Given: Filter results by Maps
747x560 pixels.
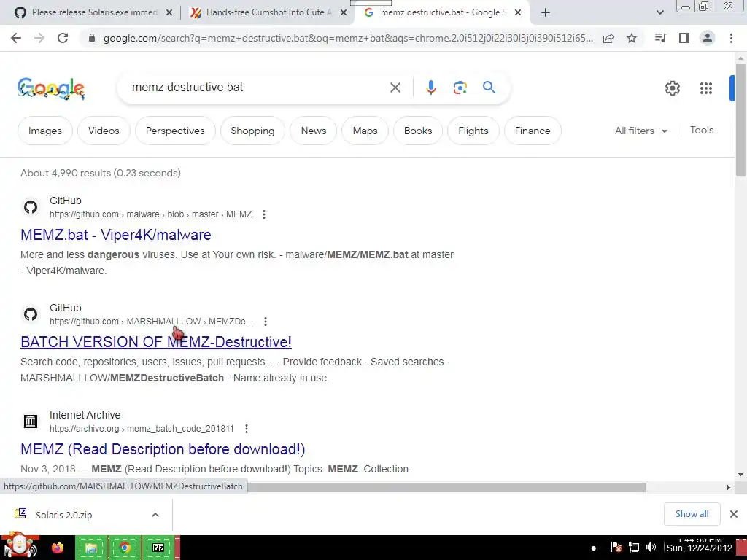Looking at the screenshot, I should [x=365, y=131].
